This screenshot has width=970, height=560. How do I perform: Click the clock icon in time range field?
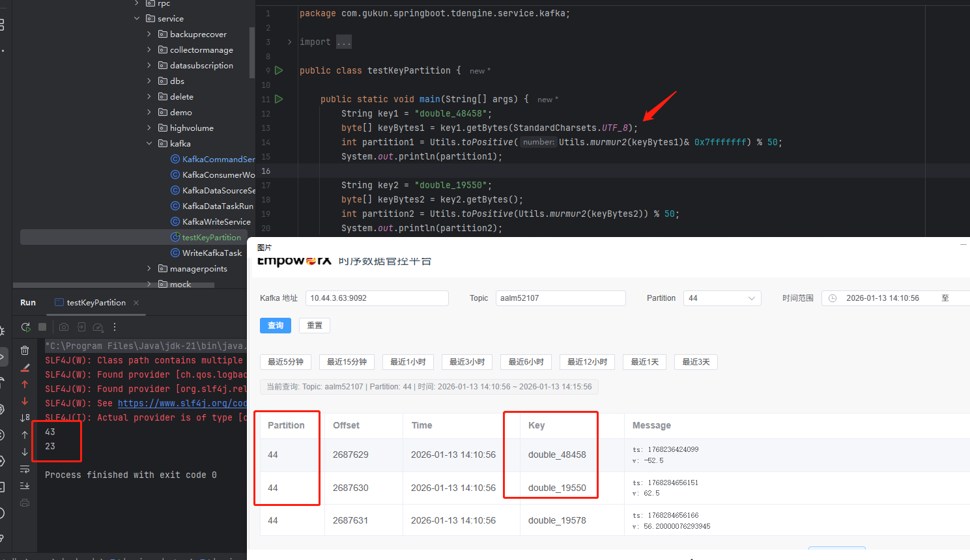click(x=832, y=298)
